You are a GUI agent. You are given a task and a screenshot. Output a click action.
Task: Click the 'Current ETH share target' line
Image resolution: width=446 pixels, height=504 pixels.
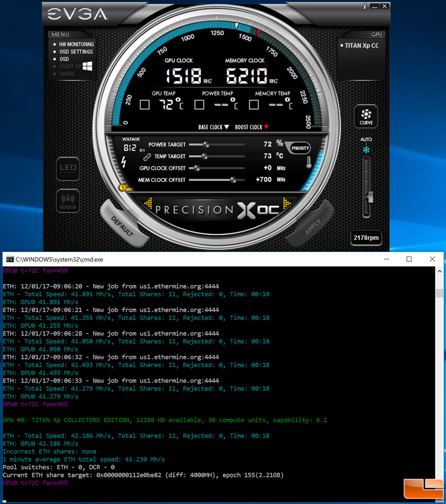pyautogui.click(x=143, y=475)
